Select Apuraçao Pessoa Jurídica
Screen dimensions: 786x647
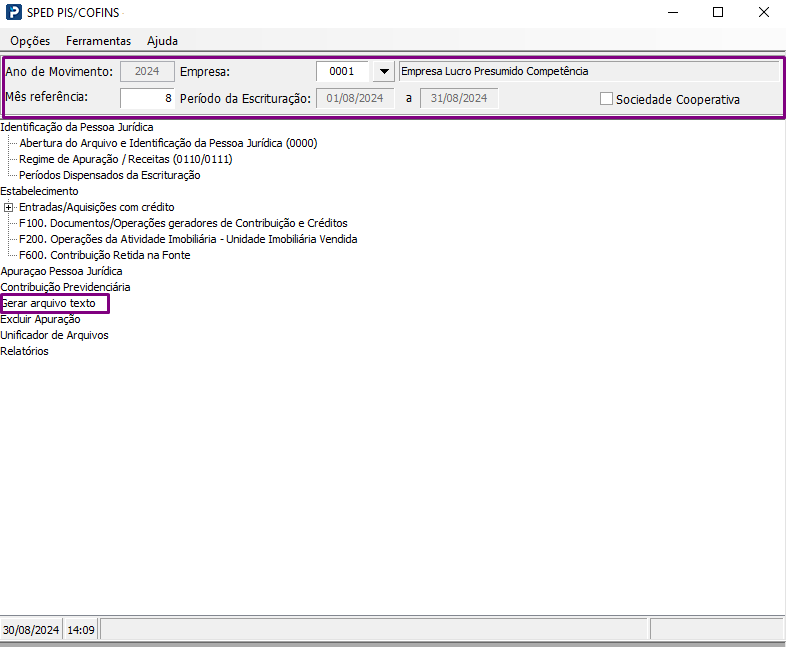tap(61, 272)
